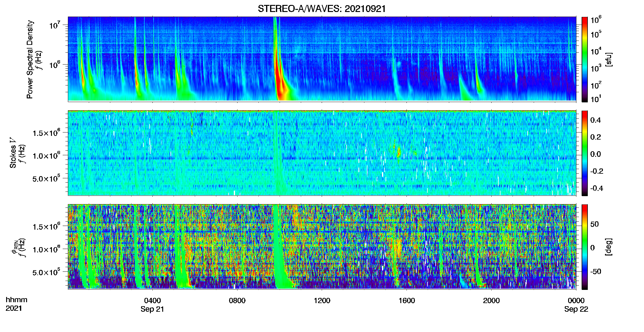Image resolution: width=644 pixels, height=332 pixels.
Task: Click the 5.0×10^5 tick of the phi RTN panel
Action: 46,272
